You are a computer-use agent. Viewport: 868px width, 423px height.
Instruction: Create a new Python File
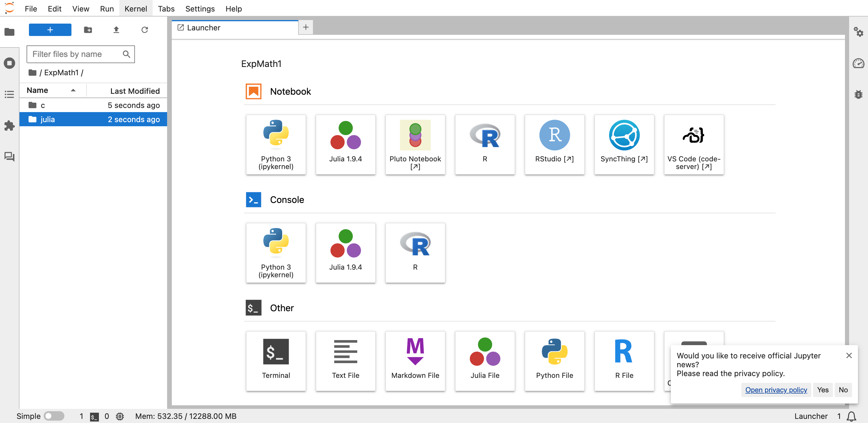[x=555, y=361]
